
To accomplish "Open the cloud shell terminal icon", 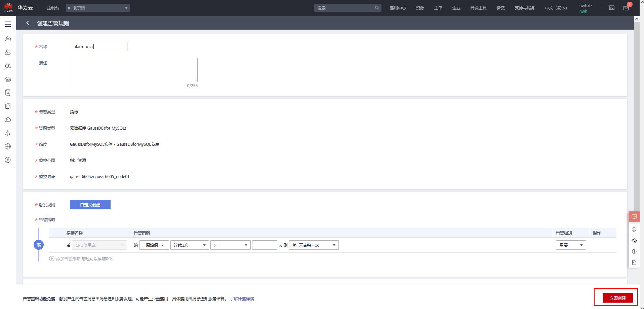I will pyautogui.click(x=612, y=8).
